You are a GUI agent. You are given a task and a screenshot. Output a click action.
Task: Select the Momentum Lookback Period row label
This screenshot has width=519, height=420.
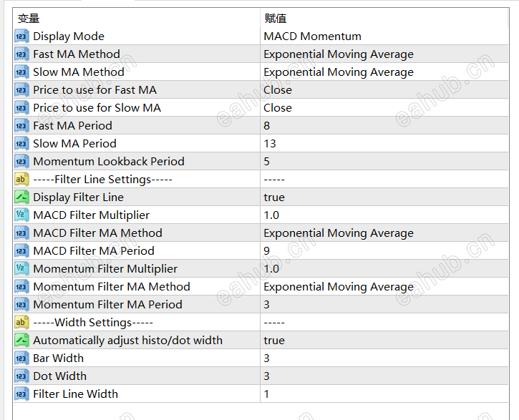[108, 162]
